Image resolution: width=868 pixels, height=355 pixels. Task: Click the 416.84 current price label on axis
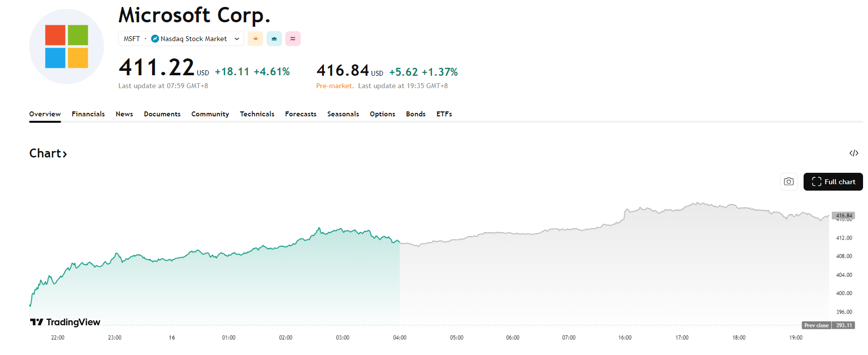click(844, 215)
